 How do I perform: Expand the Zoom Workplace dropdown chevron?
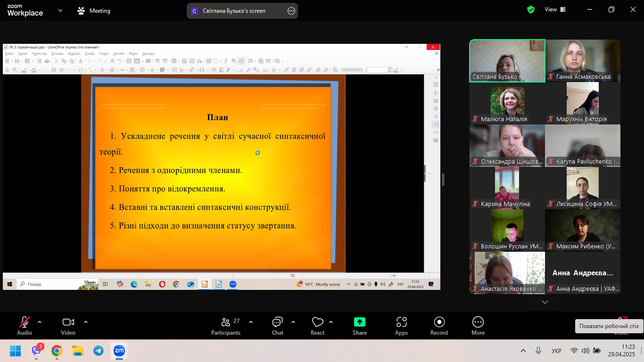pyautogui.click(x=60, y=10)
